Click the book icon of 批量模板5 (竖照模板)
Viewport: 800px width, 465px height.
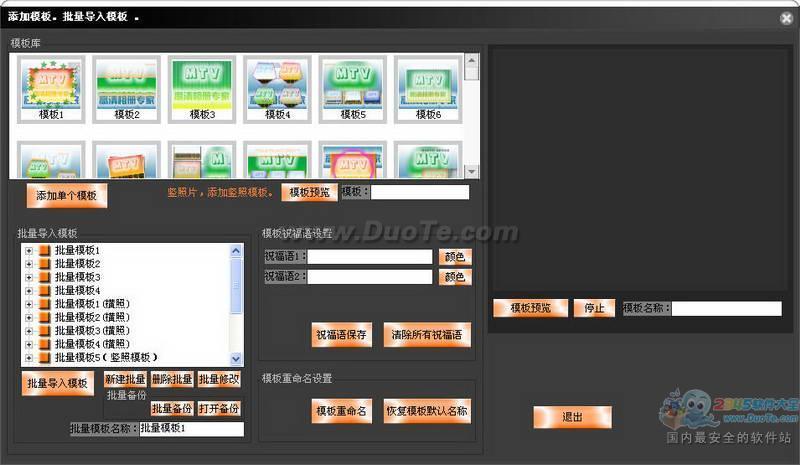click(x=45, y=357)
